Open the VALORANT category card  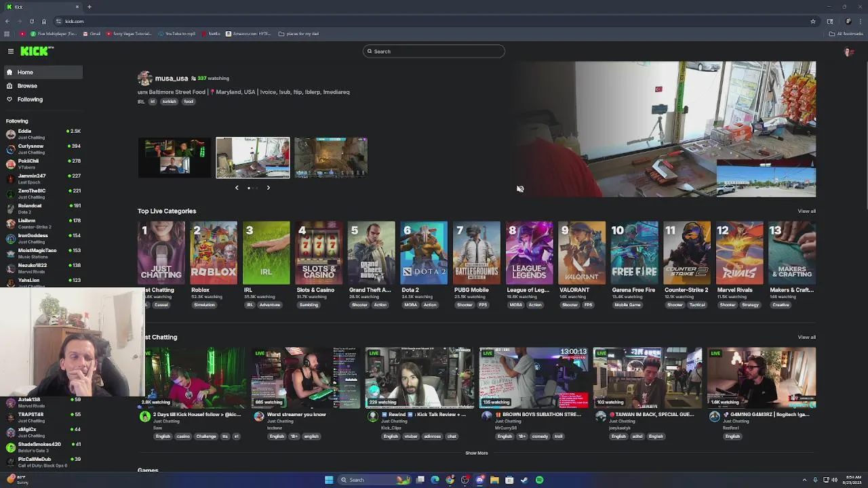click(582, 252)
